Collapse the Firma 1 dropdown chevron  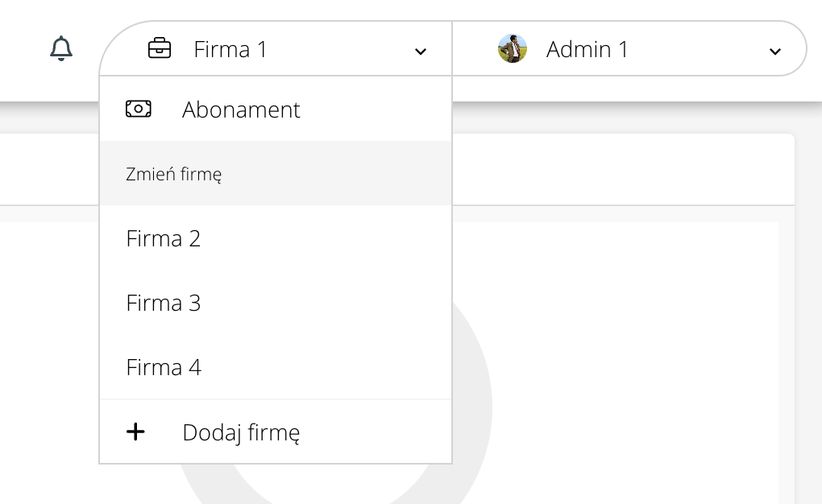[x=420, y=52]
